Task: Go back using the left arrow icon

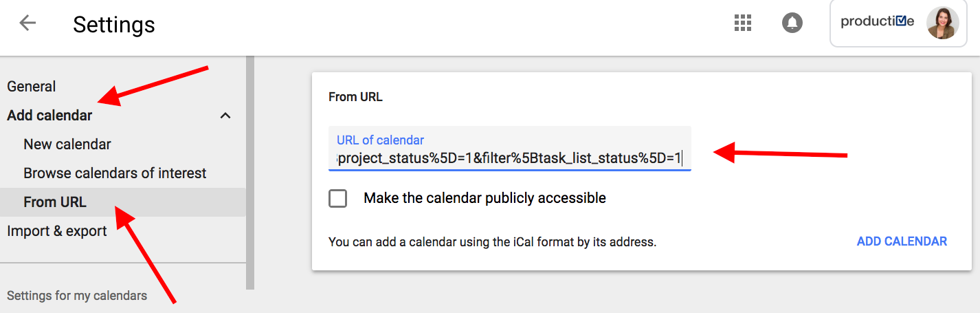Action: point(27,23)
